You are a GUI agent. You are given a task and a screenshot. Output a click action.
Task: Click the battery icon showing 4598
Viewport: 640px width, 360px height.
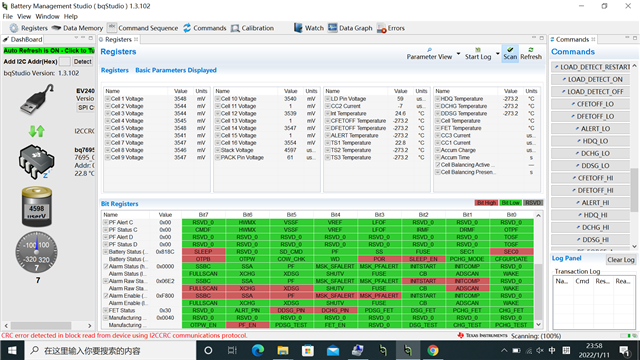coord(36,207)
